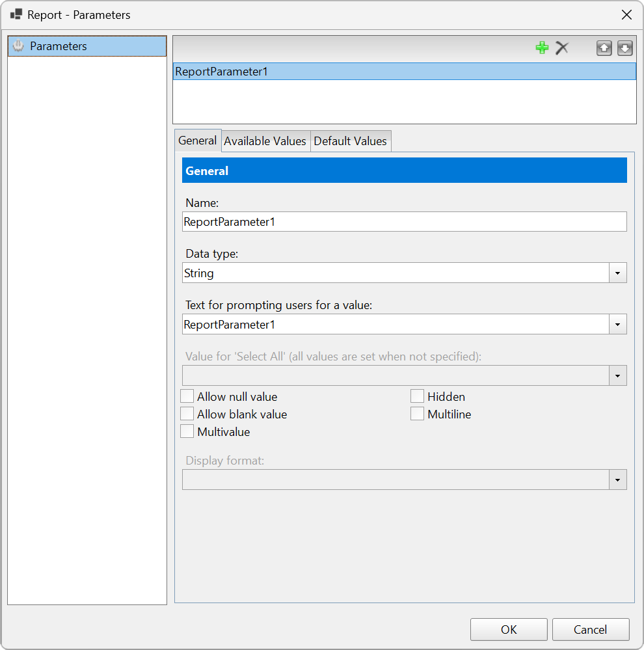
Task: Expand the prompt text dropdown arrow
Action: (617, 324)
